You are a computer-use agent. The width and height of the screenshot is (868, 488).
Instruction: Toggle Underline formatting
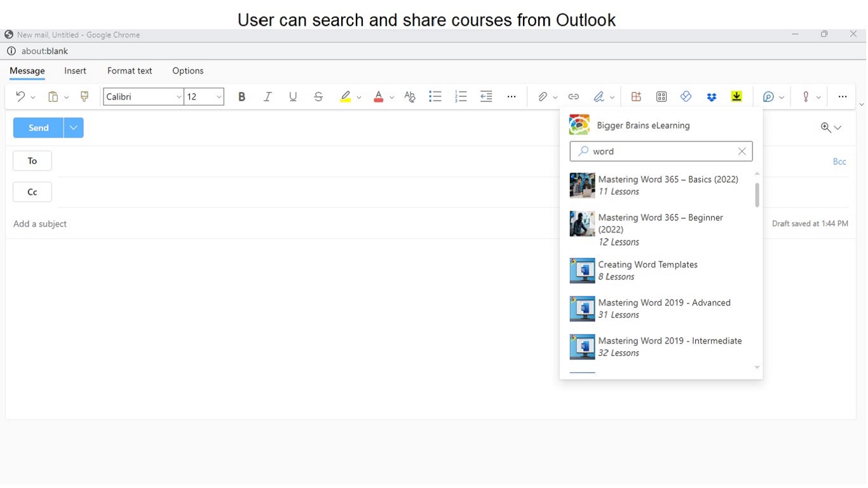coord(293,97)
